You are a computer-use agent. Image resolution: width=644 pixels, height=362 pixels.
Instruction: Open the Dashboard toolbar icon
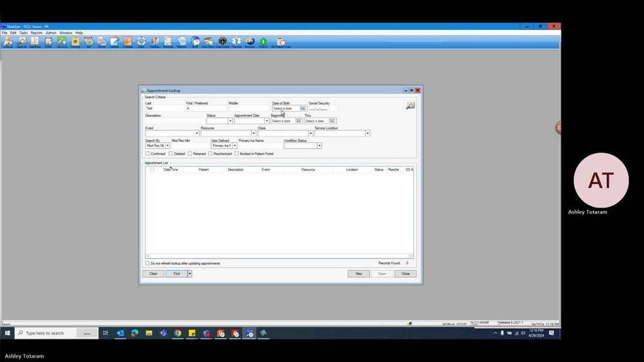pos(222,42)
